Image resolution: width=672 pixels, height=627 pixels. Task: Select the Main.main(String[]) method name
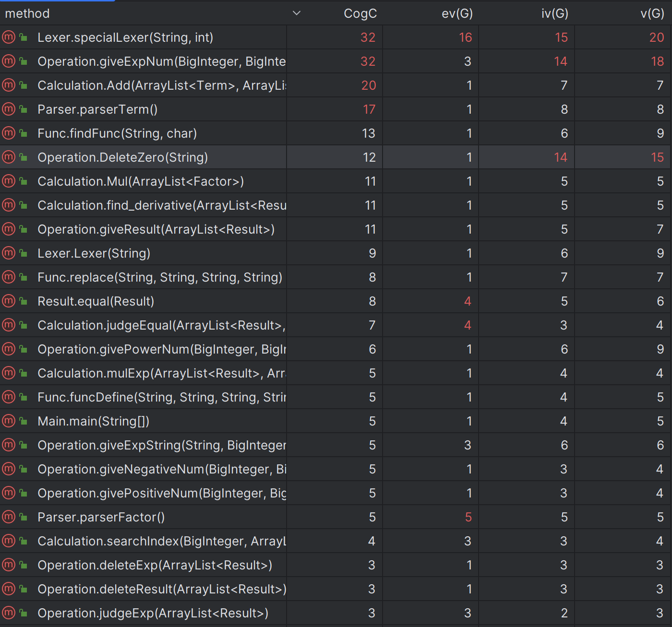click(94, 421)
